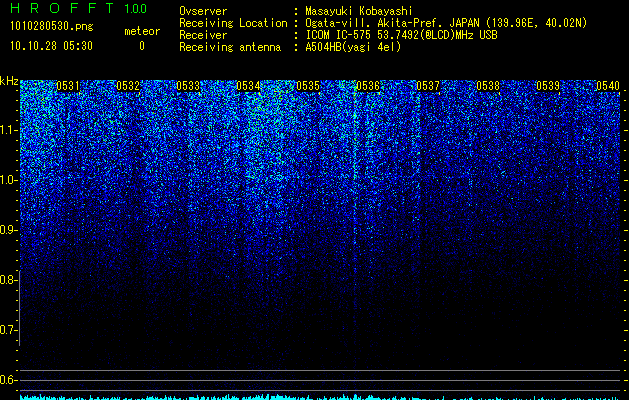Click the 0540 time marker
The image size is (629, 400).
click(608, 86)
